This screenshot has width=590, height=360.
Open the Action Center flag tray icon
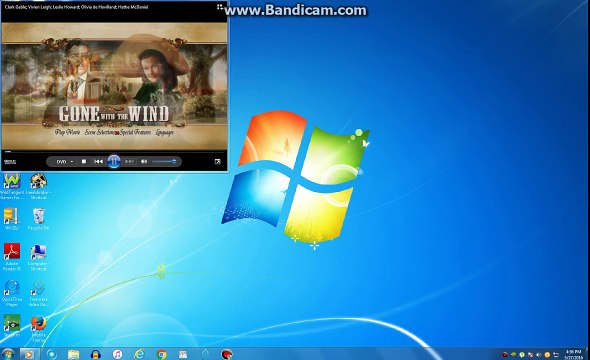pyautogui.click(x=531, y=355)
